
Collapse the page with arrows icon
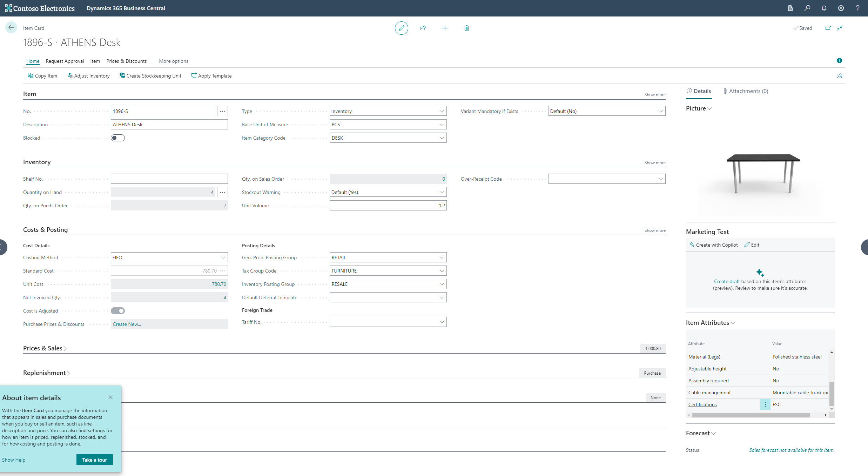(840, 28)
